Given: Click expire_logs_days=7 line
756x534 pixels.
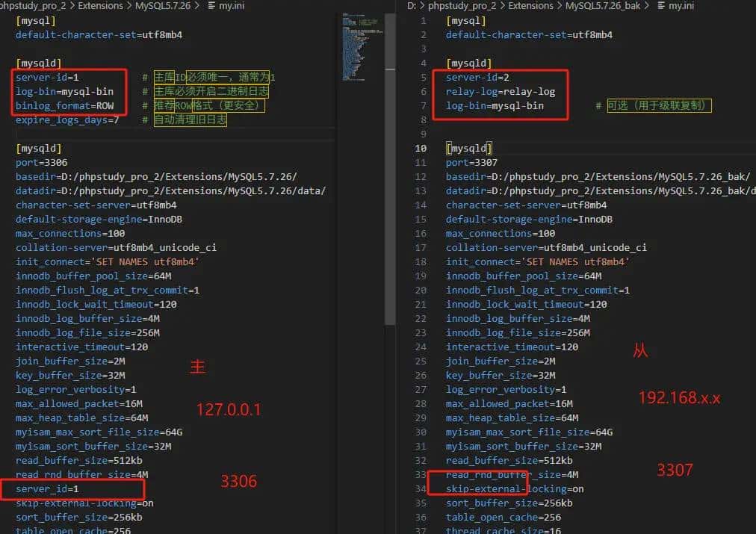Looking at the screenshot, I should pyautogui.click(x=67, y=120).
